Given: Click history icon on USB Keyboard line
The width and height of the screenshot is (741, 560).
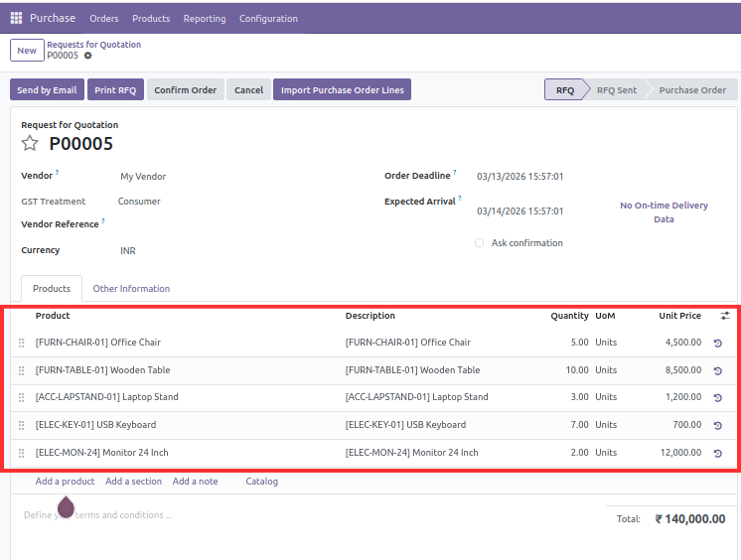Looking at the screenshot, I should [x=718, y=426].
